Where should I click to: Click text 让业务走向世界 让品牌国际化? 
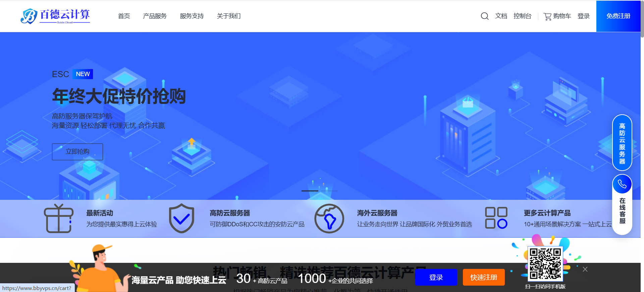point(396,224)
